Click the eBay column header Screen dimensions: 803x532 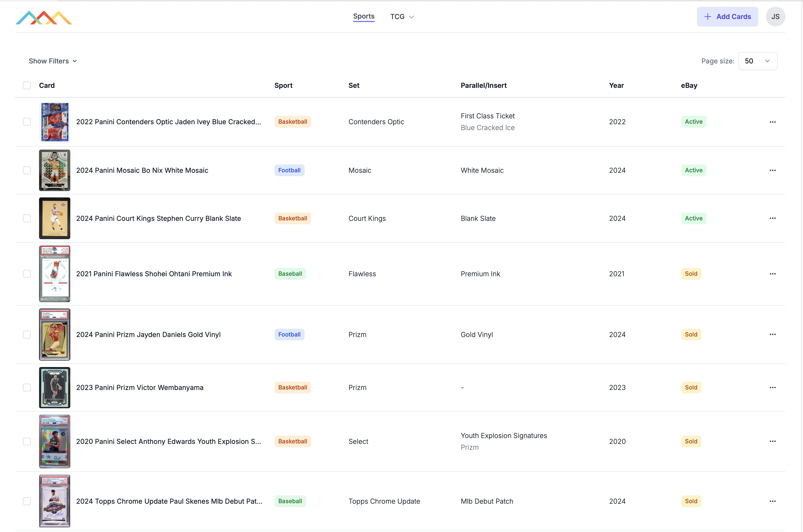coord(689,85)
